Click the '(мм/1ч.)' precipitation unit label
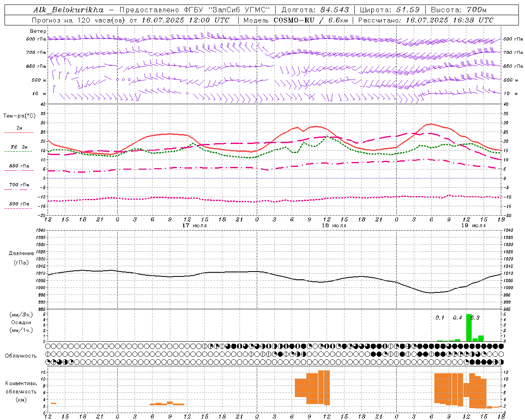The height and width of the screenshot is (420, 525). (21, 330)
